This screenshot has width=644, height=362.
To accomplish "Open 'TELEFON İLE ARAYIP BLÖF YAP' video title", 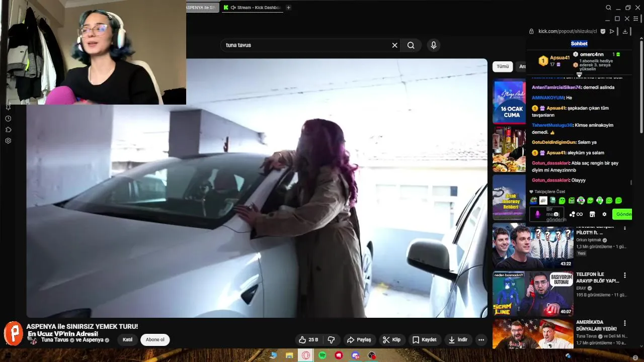I will tap(597, 278).
